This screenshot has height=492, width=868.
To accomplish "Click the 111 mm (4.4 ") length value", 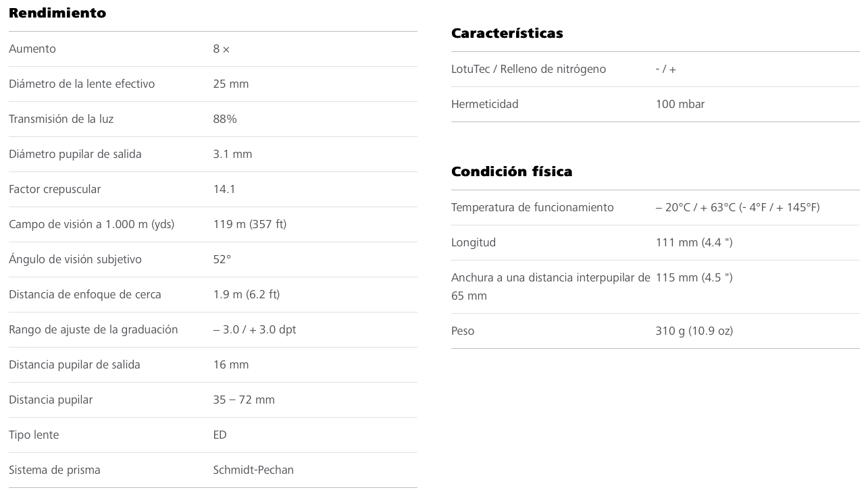I will pos(694,242).
